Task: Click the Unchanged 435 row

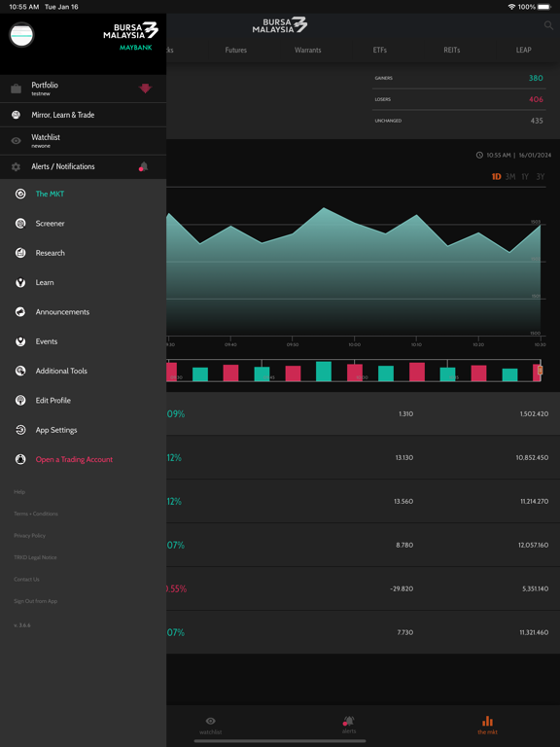Action: pos(459,121)
